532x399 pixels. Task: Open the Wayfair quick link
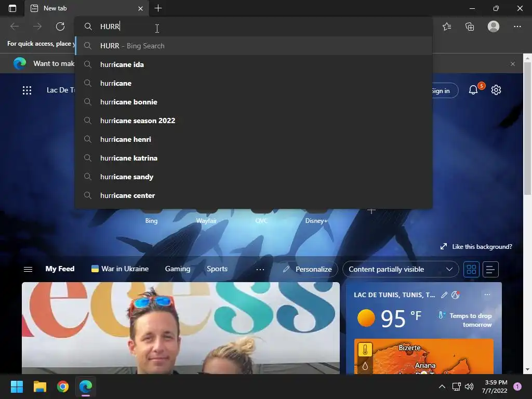tap(206, 220)
